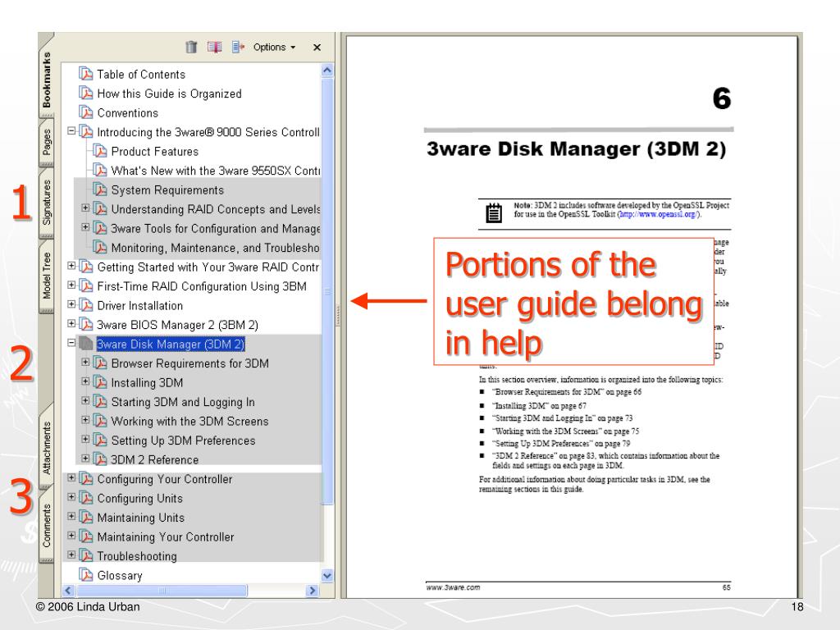Click PDF icon beside Troubleshooting bookmark
Image resolution: width=840 pixels, height=630 pixels.
click(85, 555)
